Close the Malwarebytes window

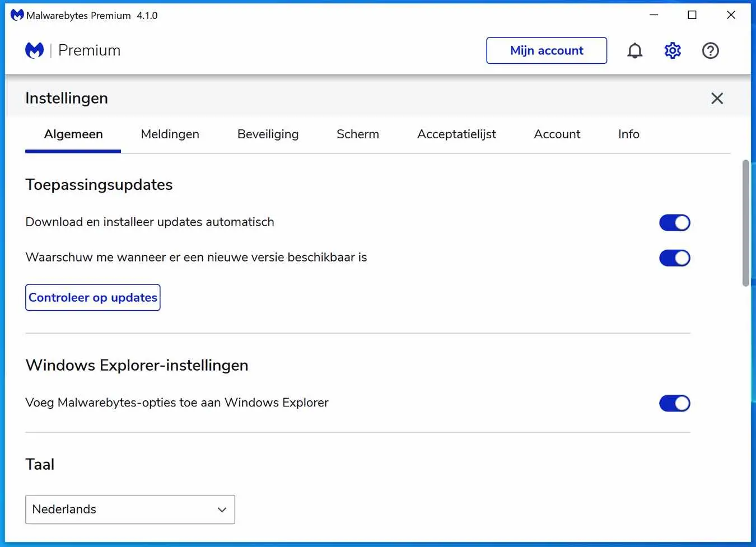pos(731,15)
